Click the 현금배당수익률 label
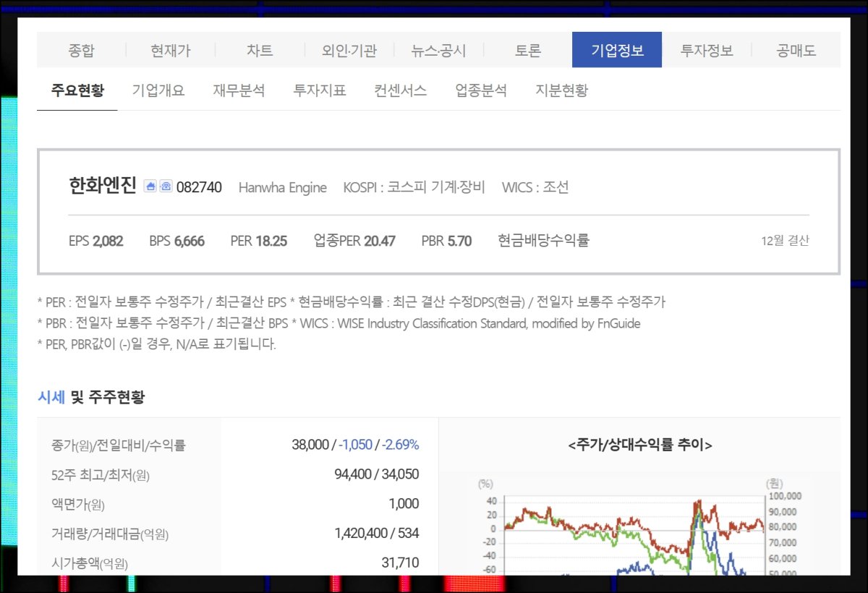 coord(543,241)
